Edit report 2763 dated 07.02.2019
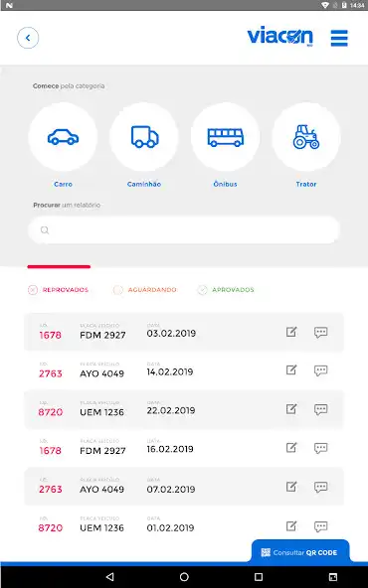The height and width of the screenshot is (588, 368). pos(291,487)
